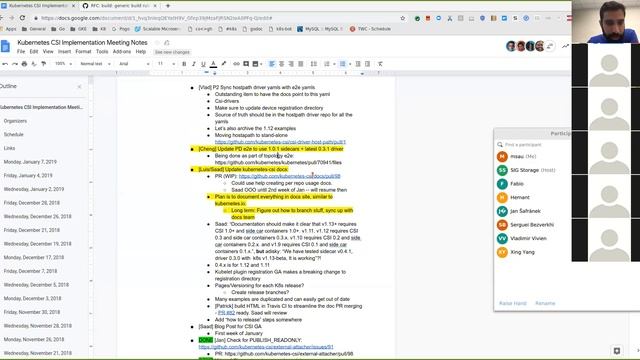Image resolution: width=640 pixels, height=360 pixels.
Task: Reload the page in the browser
Action: coord(22,18)
